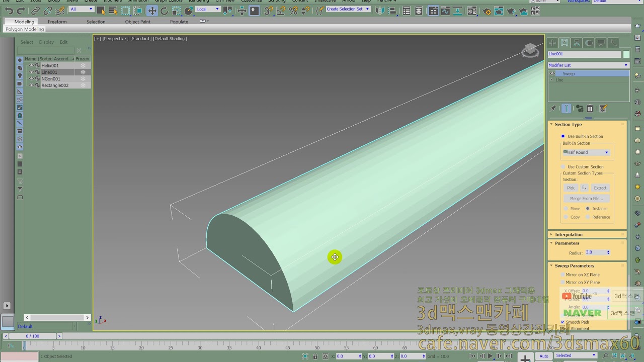Toggle Show End Result icon

[567, 108]
